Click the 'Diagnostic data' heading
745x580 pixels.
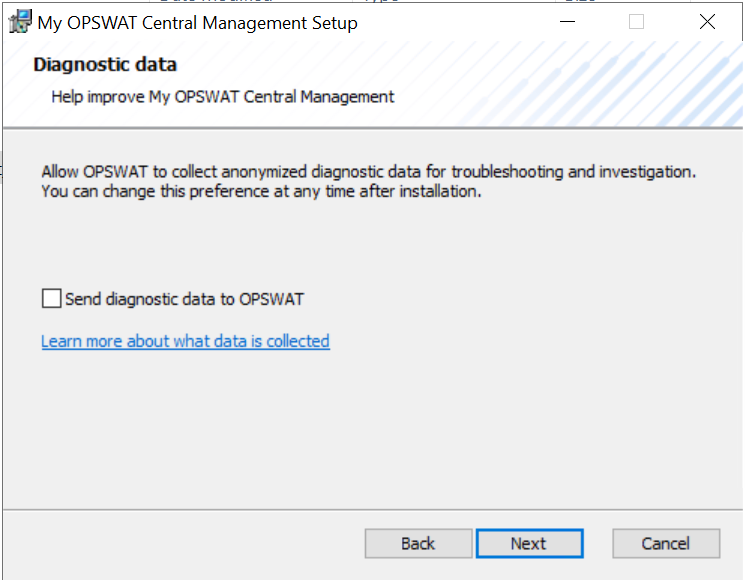[x=105, y=65]
